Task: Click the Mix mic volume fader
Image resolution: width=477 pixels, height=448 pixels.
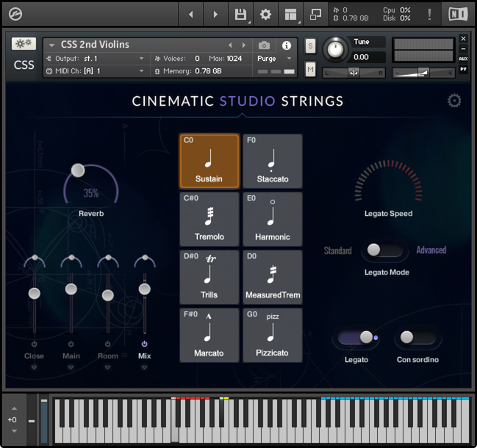Action: (145, 289)
